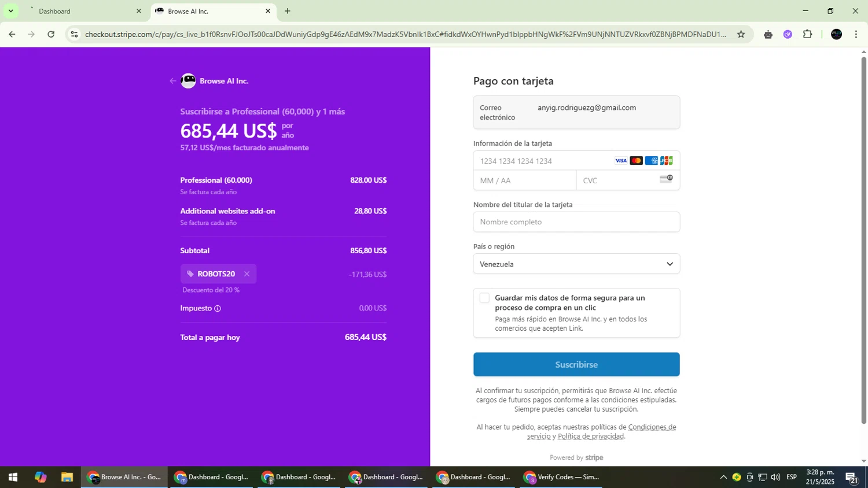The width and height of the screenshot is (868, 488).
Task: Click the Browse AI robot logo
Action: pos(189,81)
